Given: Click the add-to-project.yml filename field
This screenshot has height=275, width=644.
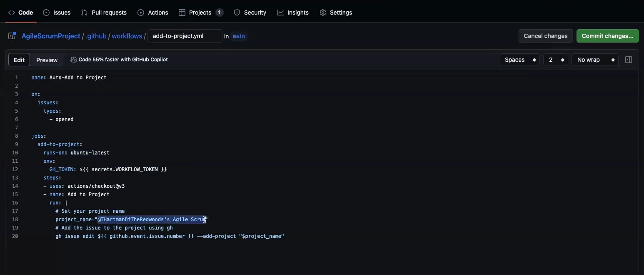Looking at the screenshot, I should click(185, 36).
